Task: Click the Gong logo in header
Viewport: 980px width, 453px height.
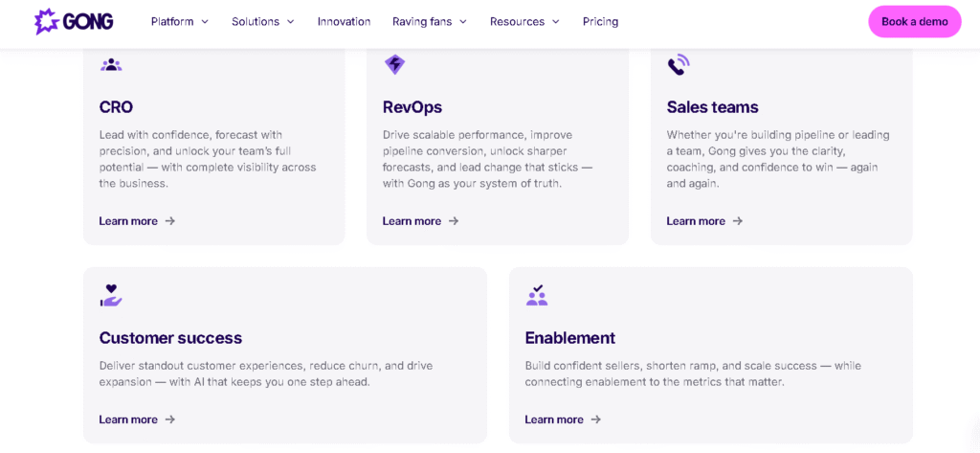Action: pos(74,21)
